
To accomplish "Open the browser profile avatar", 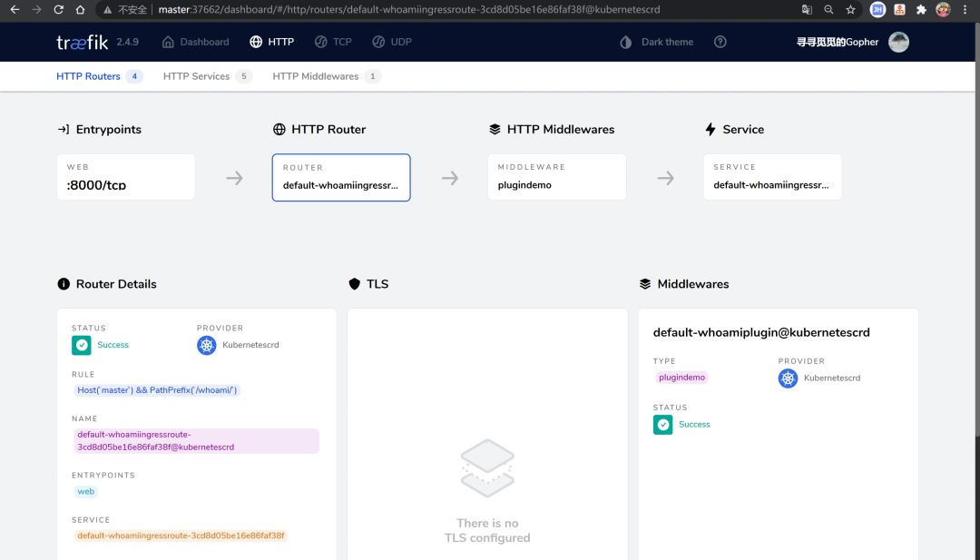I will [943, 9].
